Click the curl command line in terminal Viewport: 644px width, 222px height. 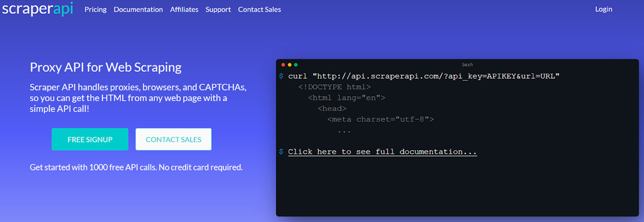coord(423,76)
